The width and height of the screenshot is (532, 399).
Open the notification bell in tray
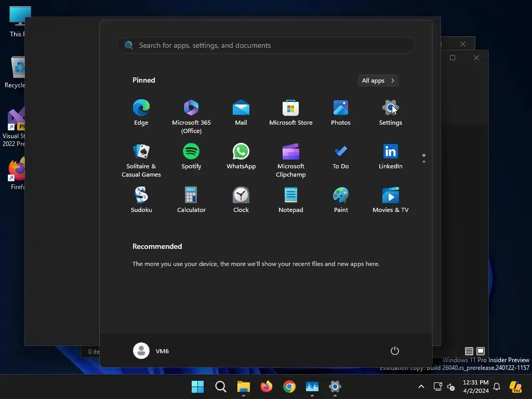(x=497, y=387)
